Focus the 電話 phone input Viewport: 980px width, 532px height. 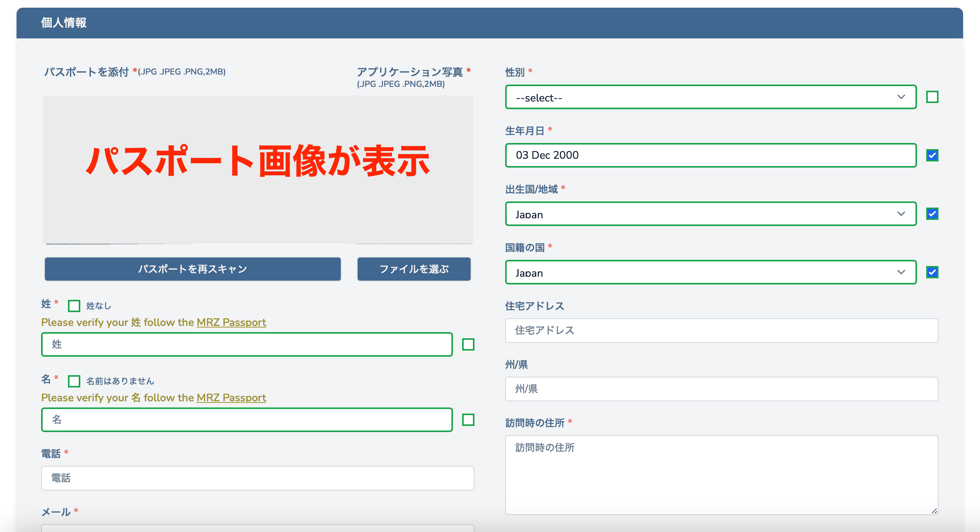257,478
